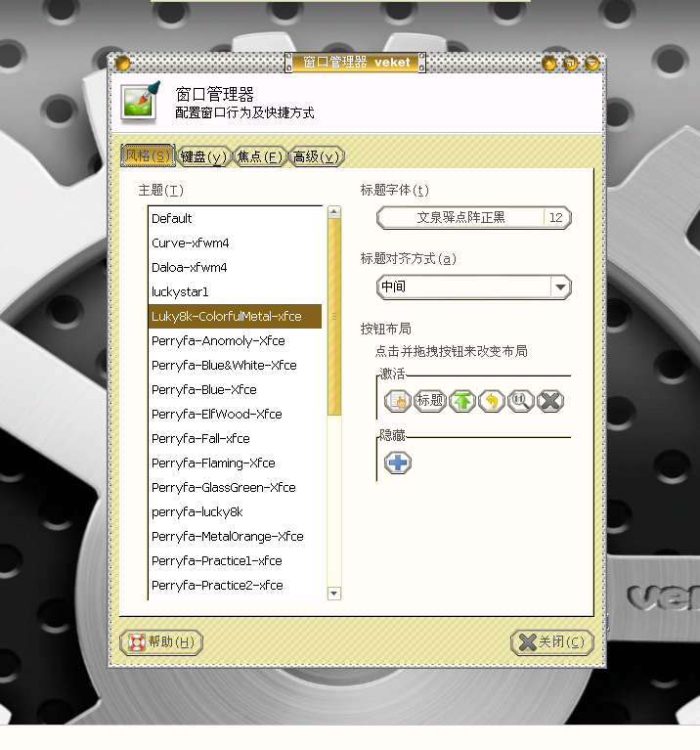The image size is (700, 750).
Task: Click the theme list scrollbar thumb
Action: [x=334, y=317]
